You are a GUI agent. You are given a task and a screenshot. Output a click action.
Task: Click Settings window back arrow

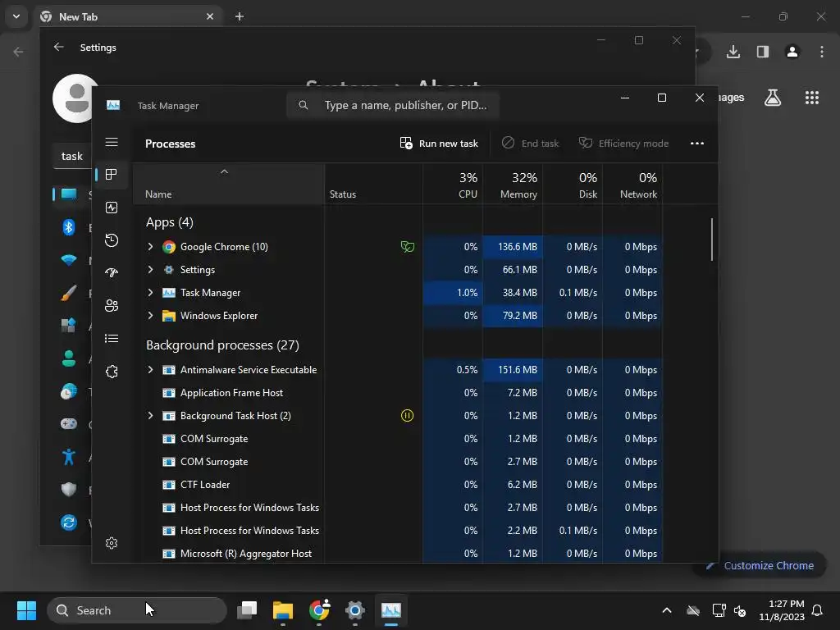point(59,47)
